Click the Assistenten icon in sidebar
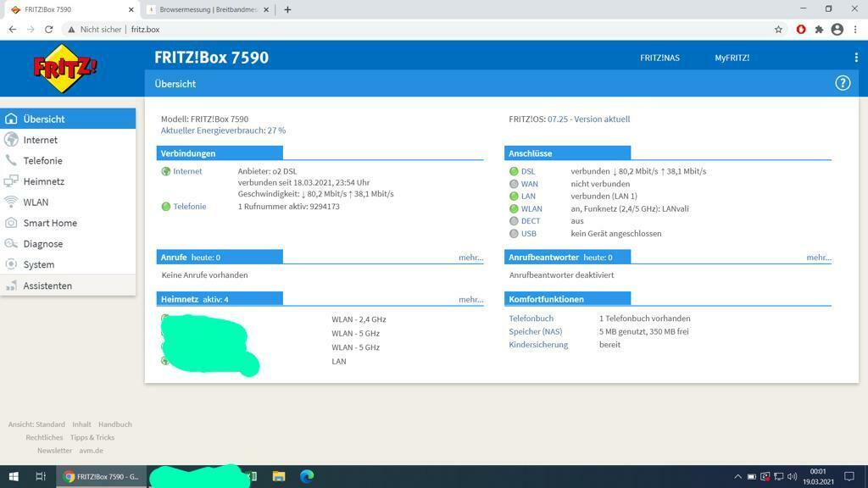 pos(11,286)
